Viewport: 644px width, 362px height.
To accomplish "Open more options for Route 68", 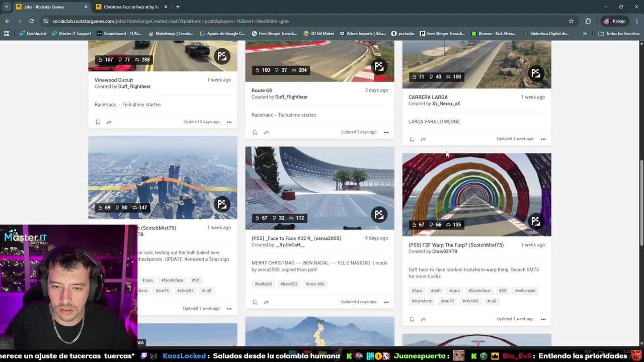I will coord(386,133).
